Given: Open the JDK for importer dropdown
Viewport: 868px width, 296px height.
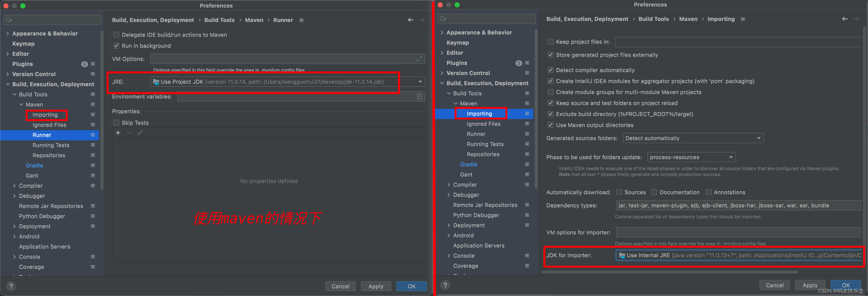Looking at the screenshot, I should pos(739,255).
